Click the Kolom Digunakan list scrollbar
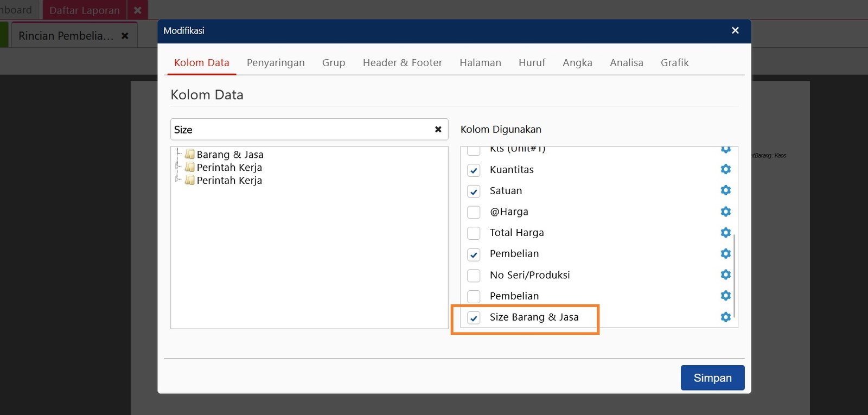Screen dimensions: 868x415 tap(734, 277)
